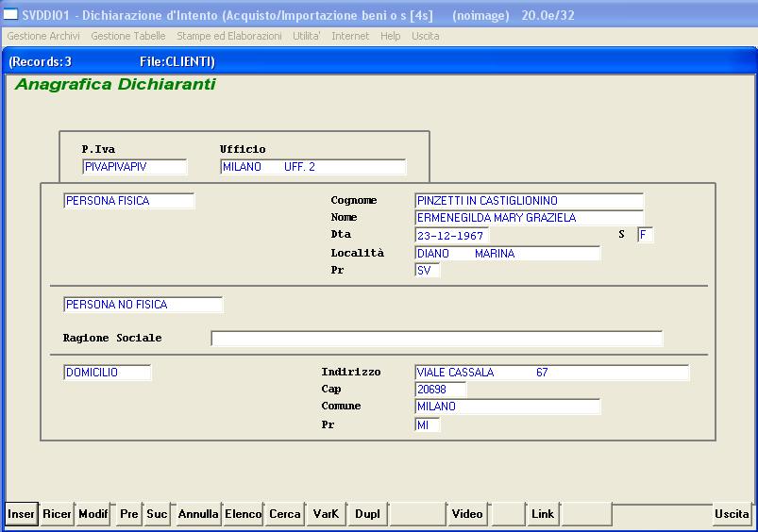Click the Ufficio label
This screenshot has height=532, width=758.
[x=243, y=149]
